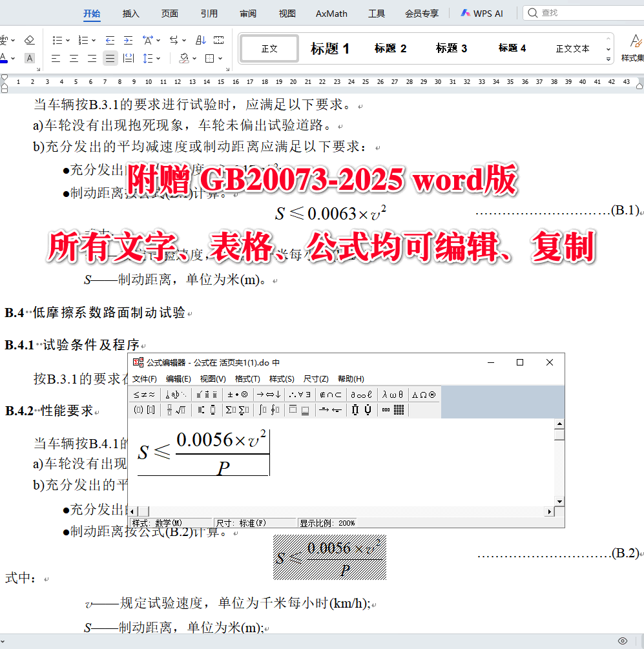Toggle text highlight on selected text
Screen dimensions: 644x649
(x=29, y=57)
